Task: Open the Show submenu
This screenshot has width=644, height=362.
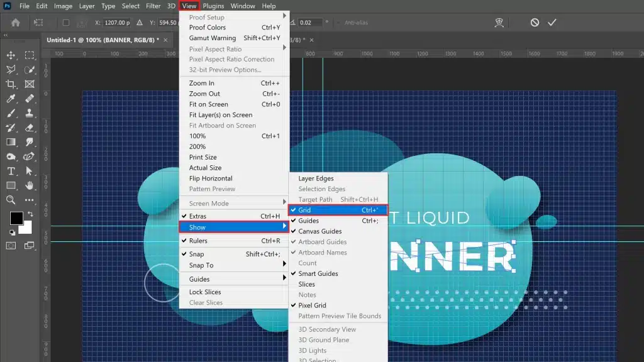Action: (234, 228)
